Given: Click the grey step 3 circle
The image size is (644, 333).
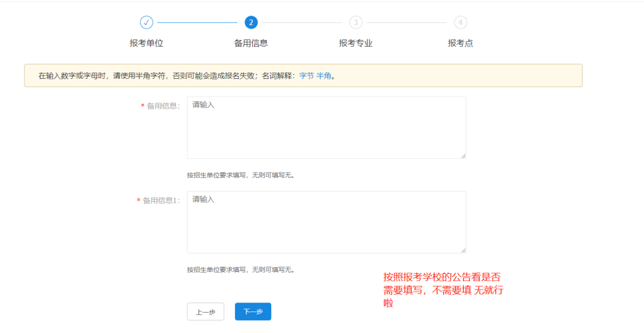Looking at the screenshot, I should 356,23.
